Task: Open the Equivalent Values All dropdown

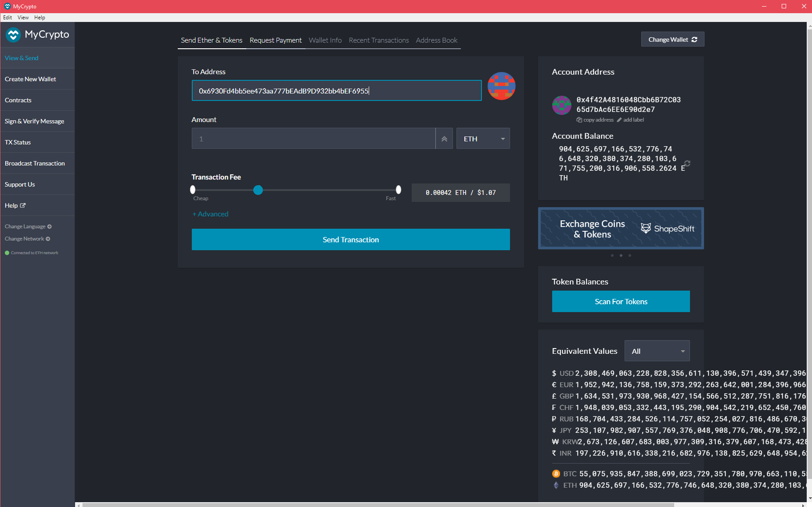Action: (657, 351)
